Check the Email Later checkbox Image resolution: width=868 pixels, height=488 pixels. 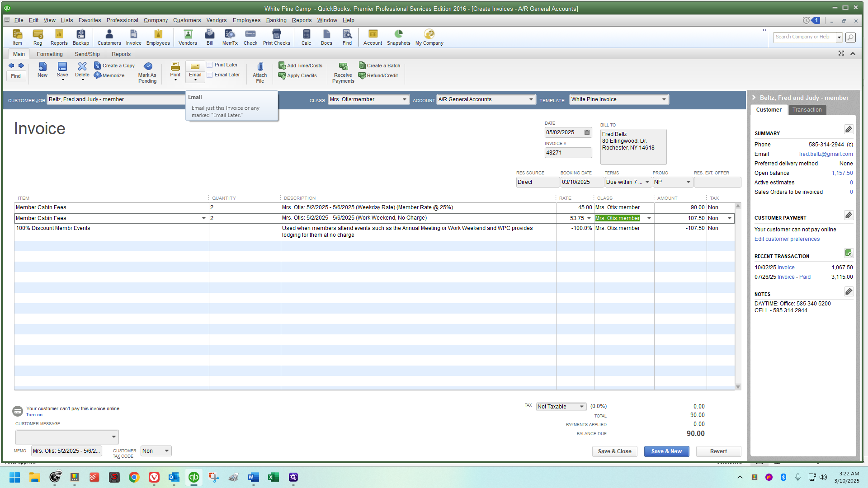[x=210, y=75]
